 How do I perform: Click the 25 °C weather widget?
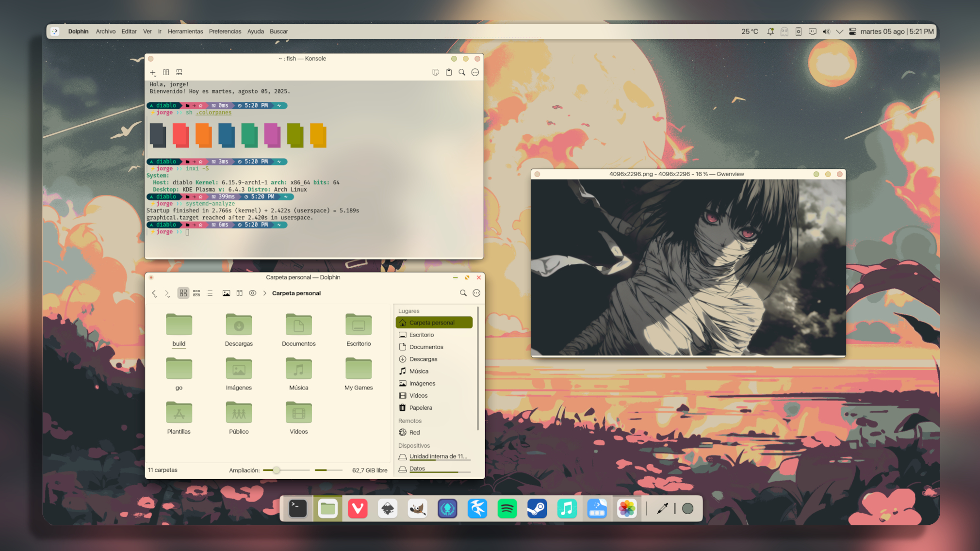(x=750, y=32)
